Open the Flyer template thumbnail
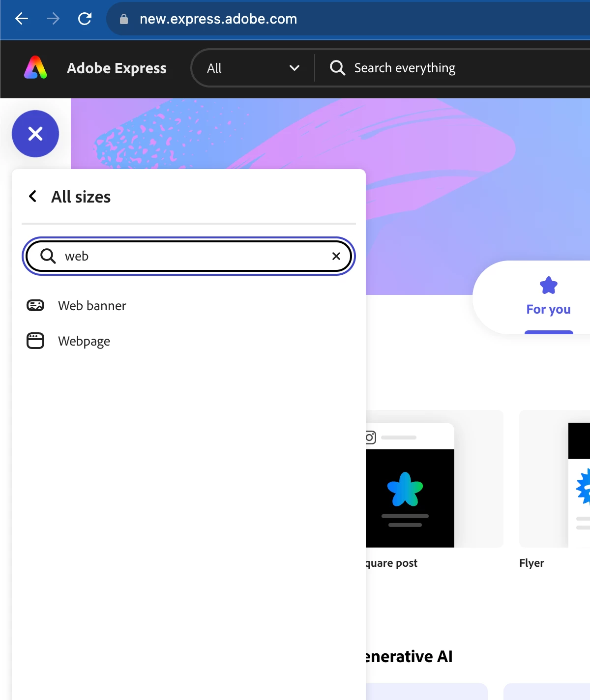Screen dimensions: 590x700 pyautogui.click(x=555, y=479)
